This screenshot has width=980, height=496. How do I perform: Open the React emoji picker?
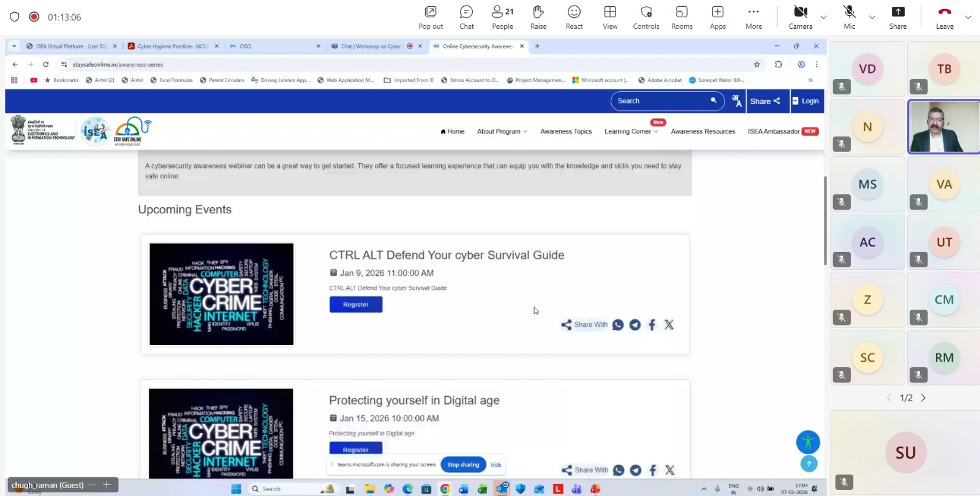(574, 17)
